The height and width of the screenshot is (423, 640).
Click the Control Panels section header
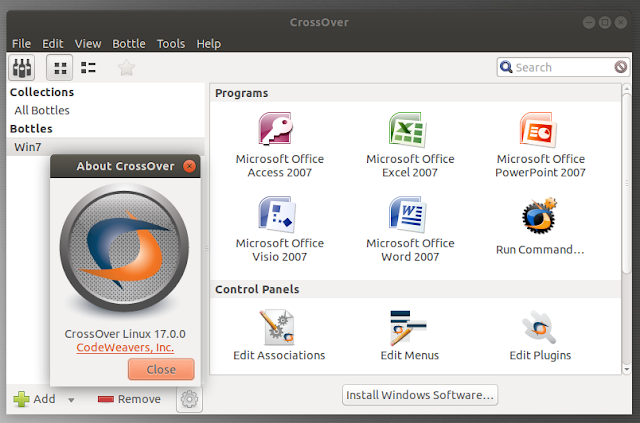[257, 289]
